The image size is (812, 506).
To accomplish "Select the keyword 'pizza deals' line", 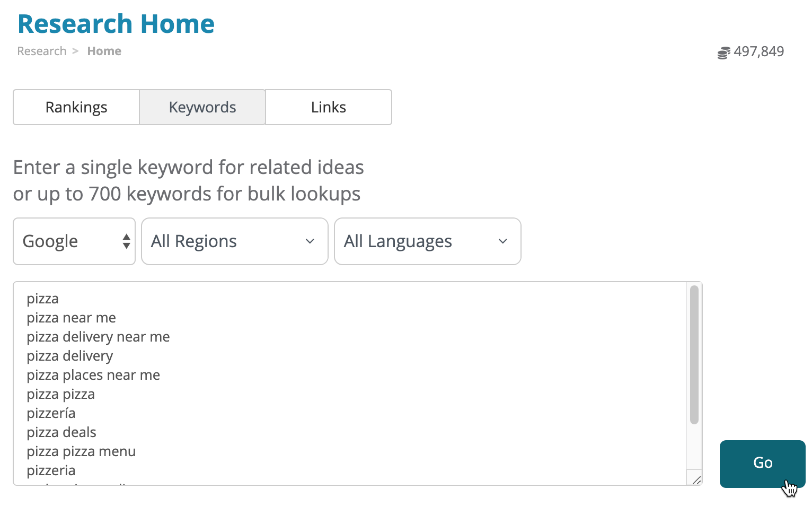I will tap(61, 432).
